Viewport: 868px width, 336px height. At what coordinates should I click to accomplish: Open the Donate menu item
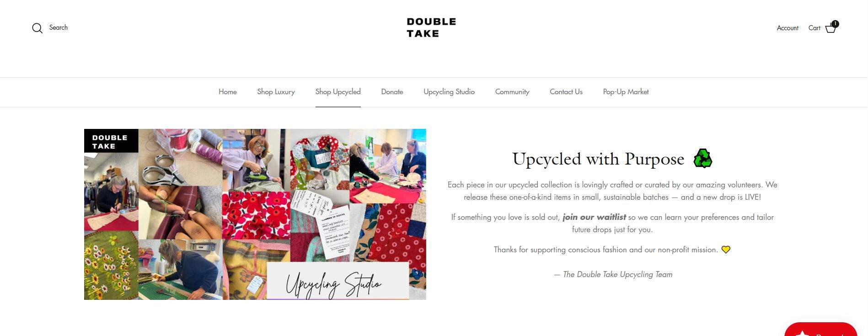[x=392, y=92]
